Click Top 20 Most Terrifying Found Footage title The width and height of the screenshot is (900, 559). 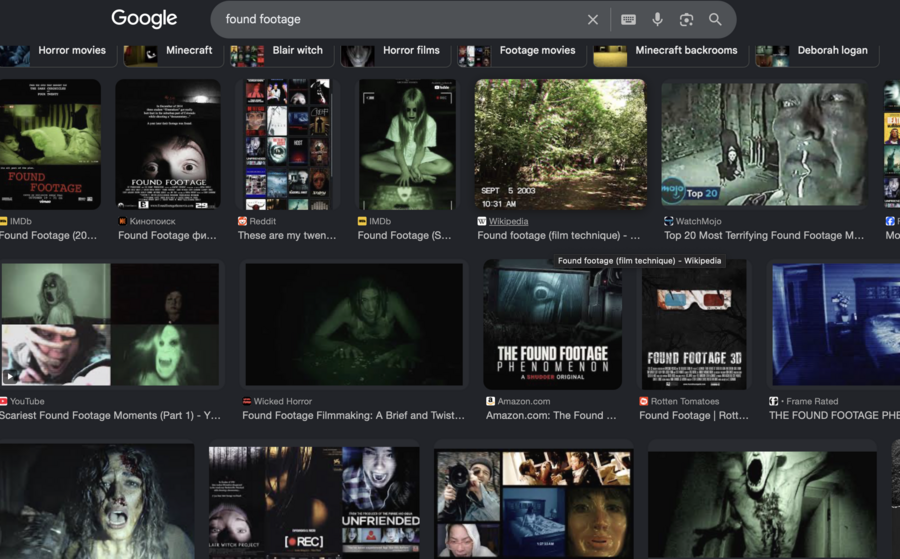tap(764, 236)
